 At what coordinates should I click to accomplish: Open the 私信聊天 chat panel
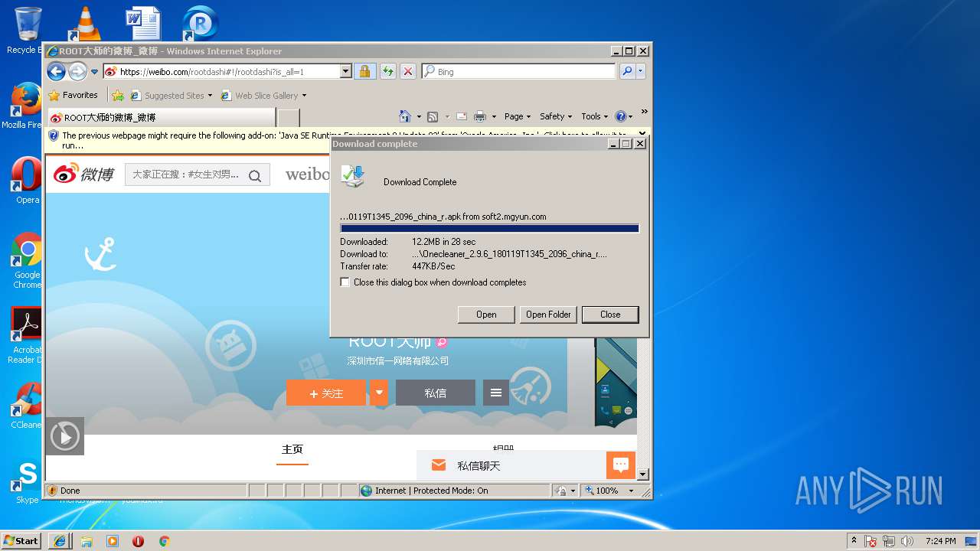[511, 465]
